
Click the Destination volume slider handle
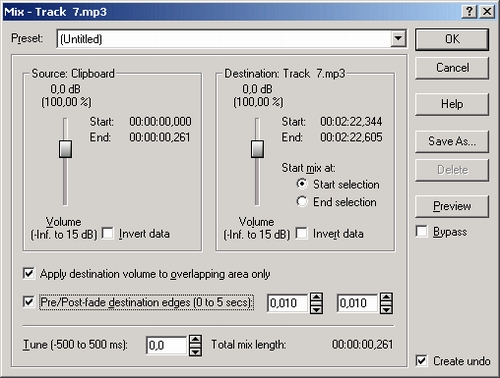click(257, 149)
